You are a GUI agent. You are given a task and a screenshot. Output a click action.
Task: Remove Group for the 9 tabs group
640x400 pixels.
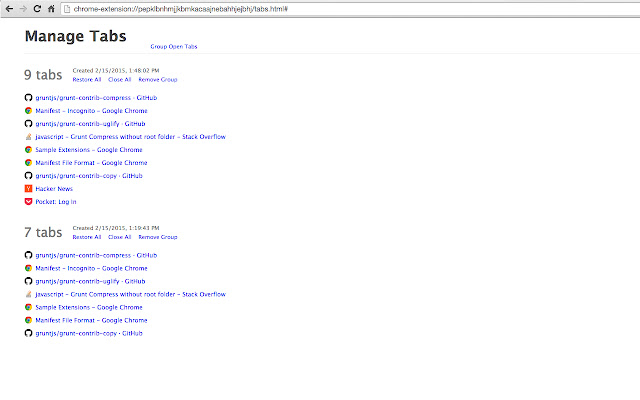coord(158,80)
